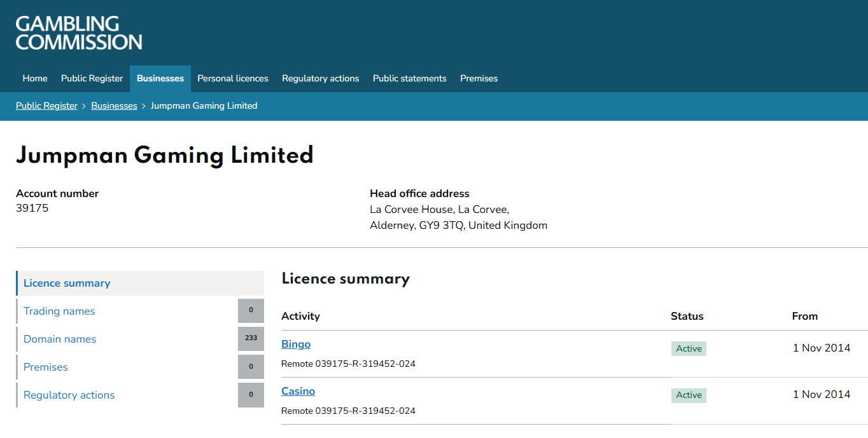Go to the Home nav item
Viewport: 868px width, 438px height.
[35, 79]
